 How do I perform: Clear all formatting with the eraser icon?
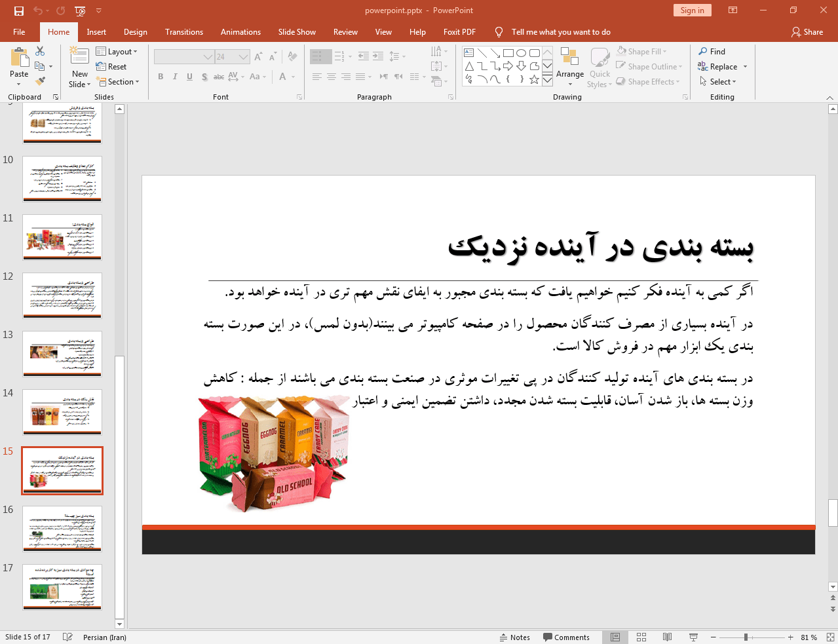(x=293, y=57)
